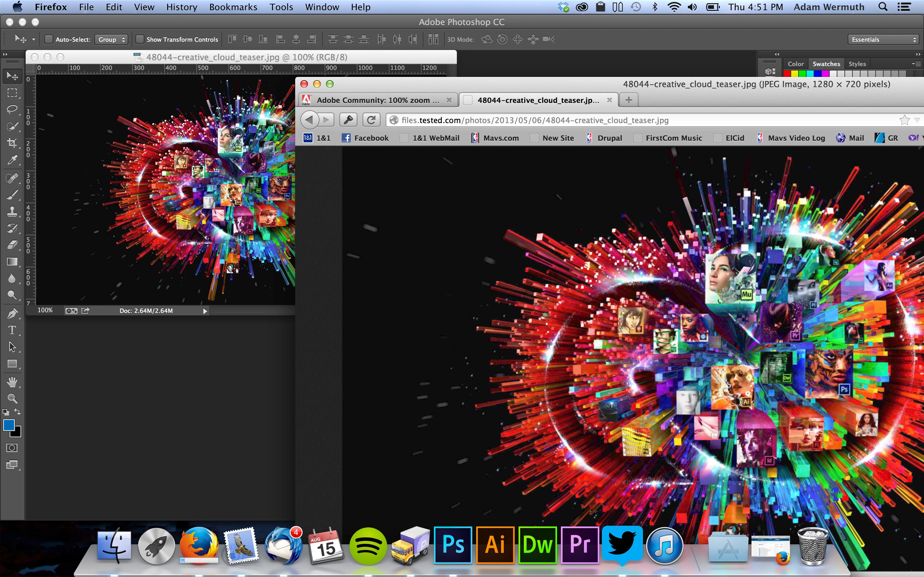The image size is (924, 577).
Task: Select the Lasso tool
Action: pos(12,110)
